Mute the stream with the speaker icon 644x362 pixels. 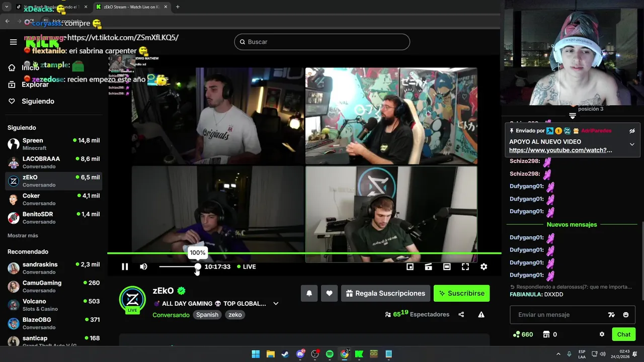(x=143, y=266)
